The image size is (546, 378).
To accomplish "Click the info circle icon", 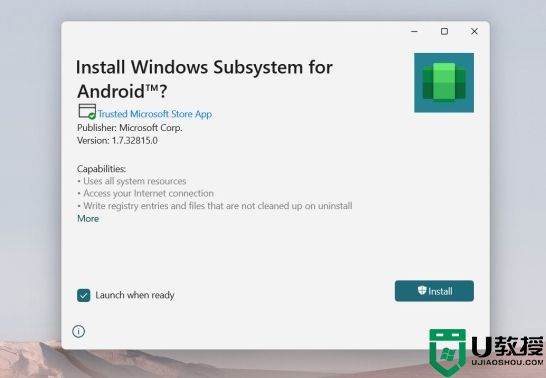I will point(78,331).
